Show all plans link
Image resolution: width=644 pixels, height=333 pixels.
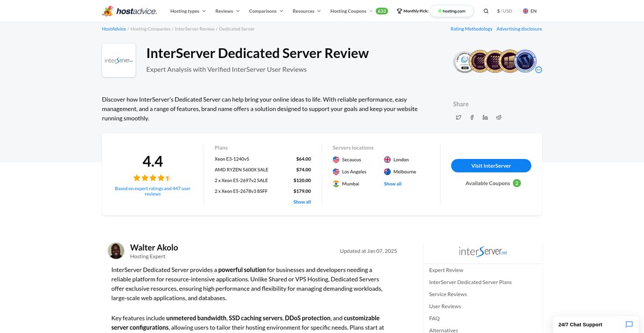coord(302,202)
